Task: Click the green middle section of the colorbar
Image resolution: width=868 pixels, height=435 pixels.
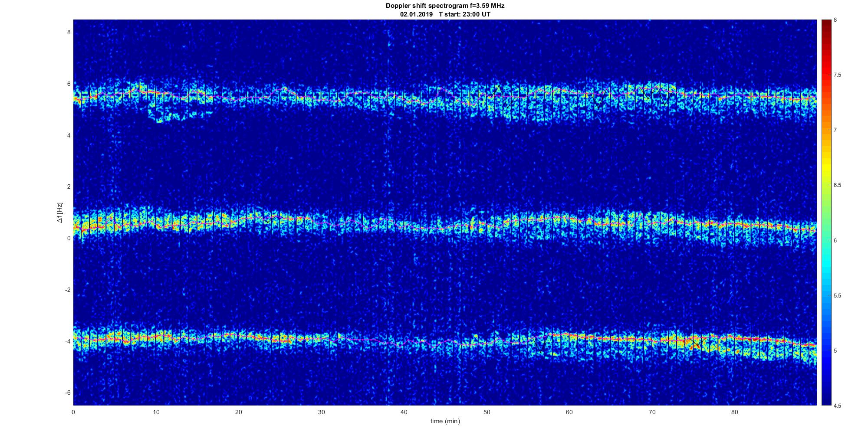Action: [826, 213]
